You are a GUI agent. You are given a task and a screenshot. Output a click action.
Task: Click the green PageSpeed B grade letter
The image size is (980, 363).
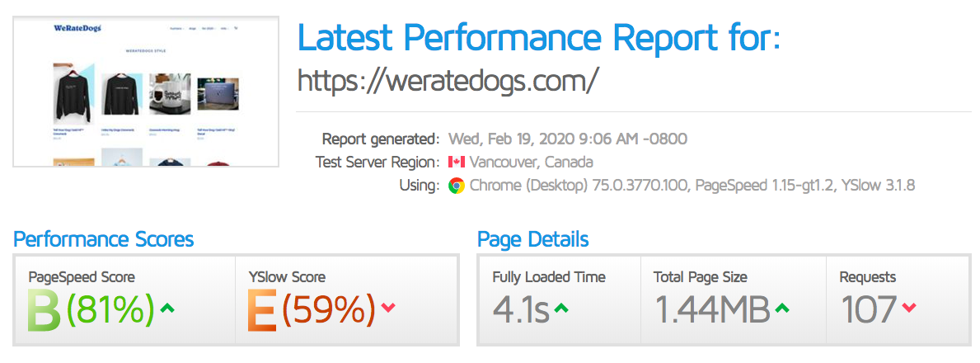(45, 311)
